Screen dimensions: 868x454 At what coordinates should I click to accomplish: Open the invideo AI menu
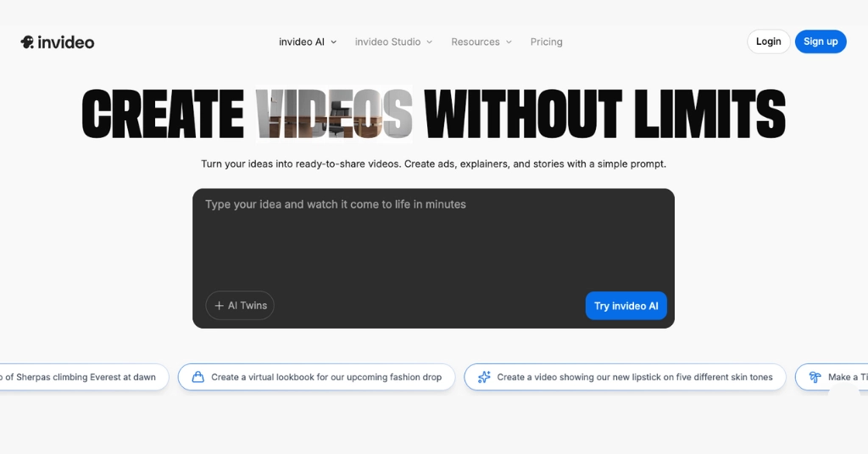click(x=307, y=42)
